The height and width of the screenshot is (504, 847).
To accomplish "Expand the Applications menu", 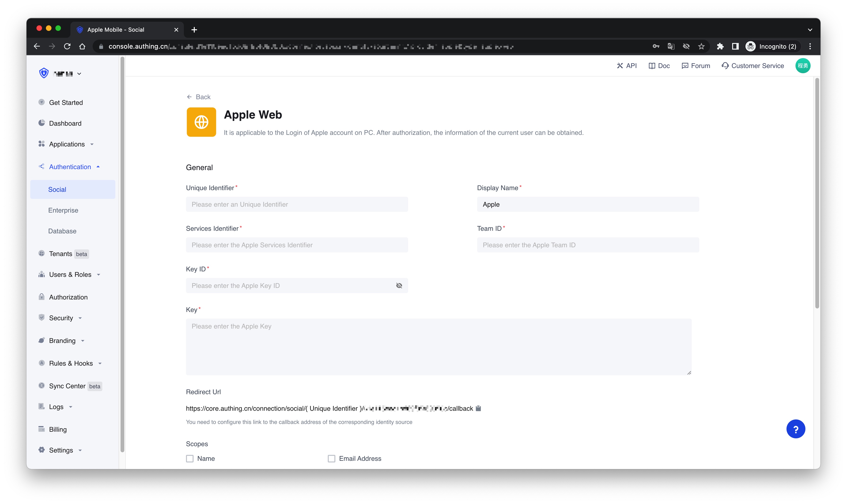I will point(67,144).
